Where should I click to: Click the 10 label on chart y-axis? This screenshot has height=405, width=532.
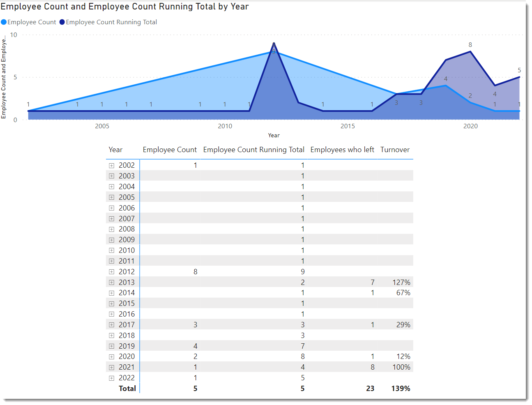(14, 35)
